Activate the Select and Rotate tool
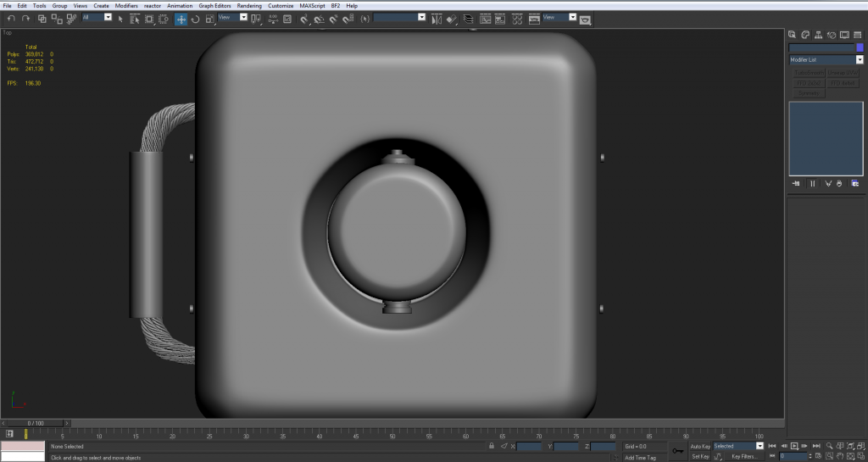The image size is (868, 462). tap(196, 18)
